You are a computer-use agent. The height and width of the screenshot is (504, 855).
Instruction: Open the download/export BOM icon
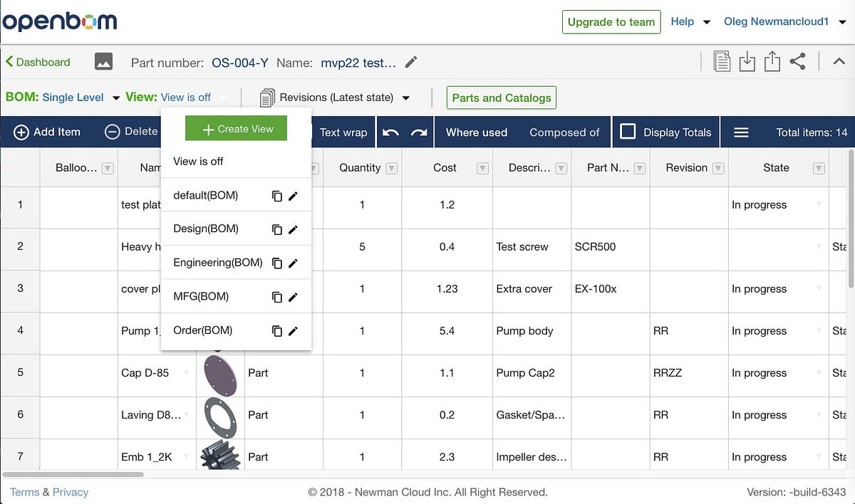click(x=747, y=61)
